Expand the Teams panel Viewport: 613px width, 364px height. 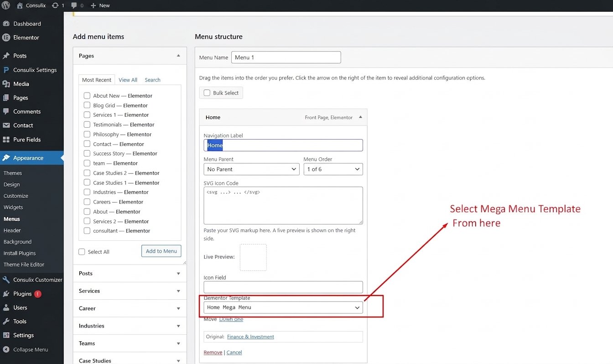coord(178,343)
